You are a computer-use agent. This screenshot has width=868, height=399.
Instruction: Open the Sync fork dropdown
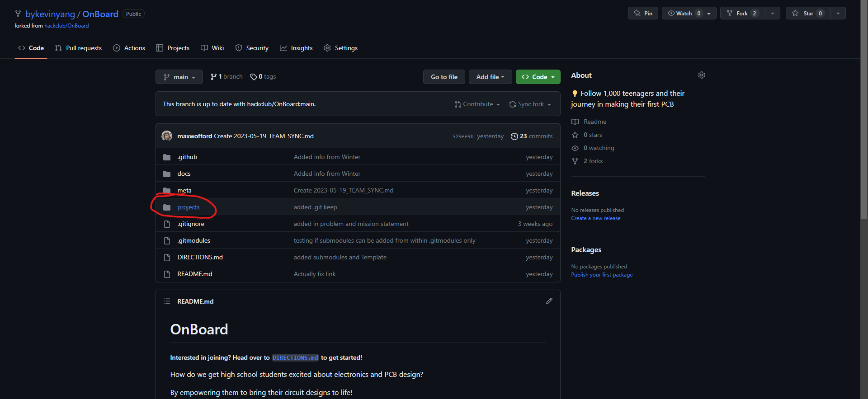click(x=530, y=104)
